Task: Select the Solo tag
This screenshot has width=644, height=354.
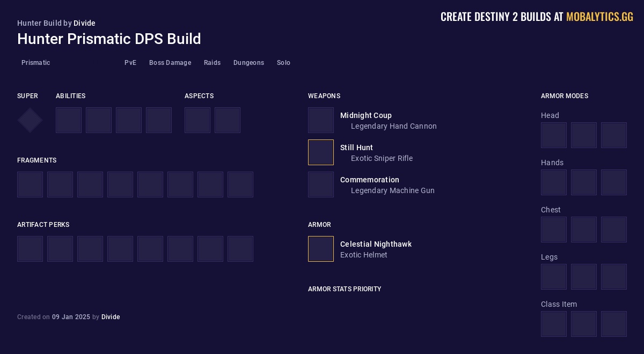Action: tap(283, 63)
